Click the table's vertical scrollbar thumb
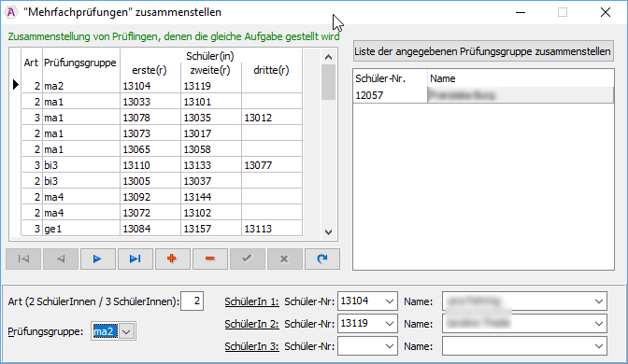Screen dimensions: 628x364 click(328, 82)
